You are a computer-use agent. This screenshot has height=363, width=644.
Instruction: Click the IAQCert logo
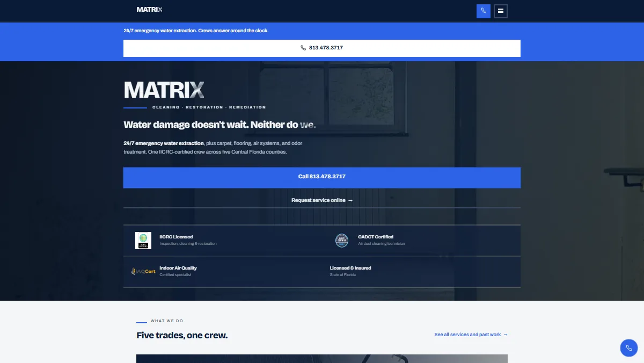click(143, 272)
